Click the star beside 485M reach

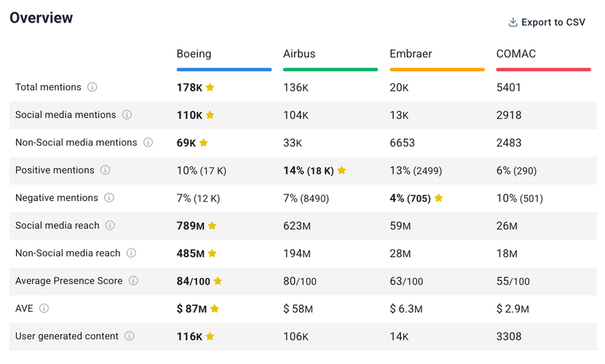point(212,253)
